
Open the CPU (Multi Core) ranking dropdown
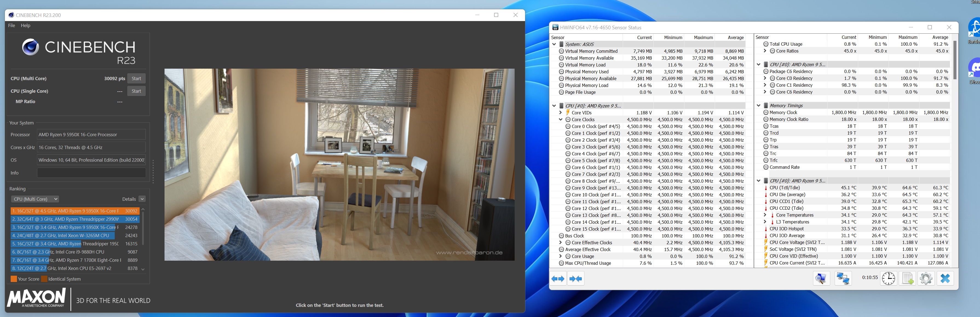click(35, 199)
